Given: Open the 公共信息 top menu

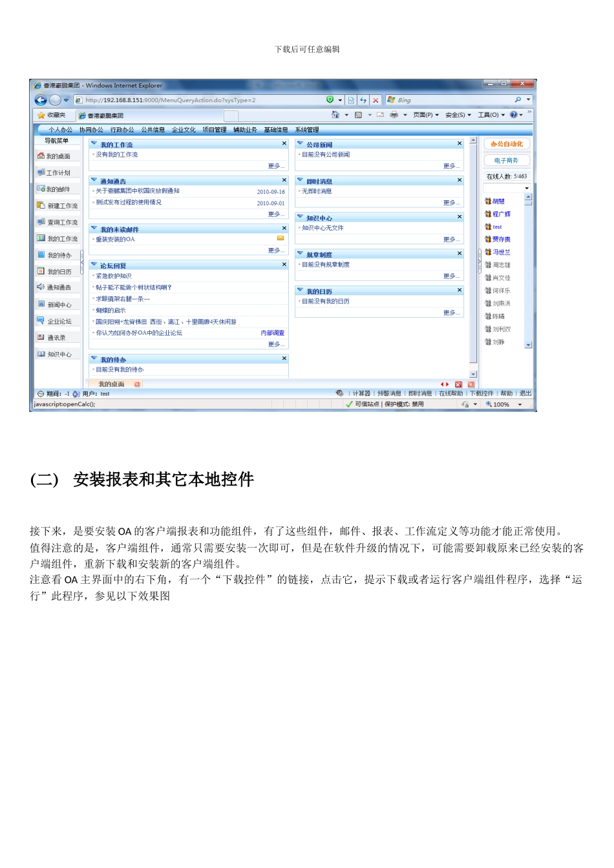Looking at the screenshot, I should click(153, 130).
